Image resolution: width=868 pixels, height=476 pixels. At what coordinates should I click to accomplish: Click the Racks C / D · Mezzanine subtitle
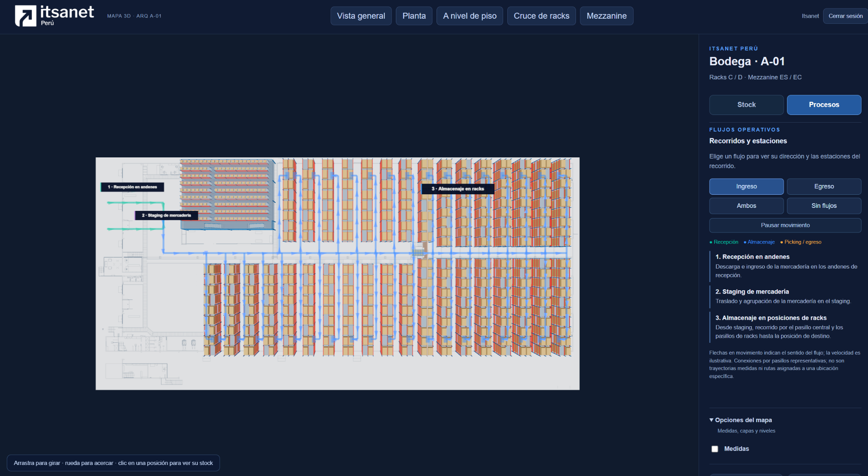(x=755, y=77)
